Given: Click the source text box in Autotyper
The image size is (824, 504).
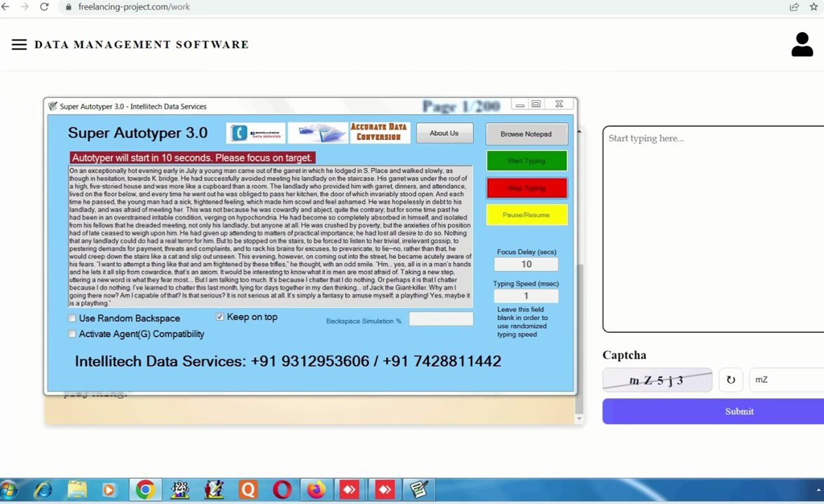Looking at the screenshot, I should tap(270, 237).
